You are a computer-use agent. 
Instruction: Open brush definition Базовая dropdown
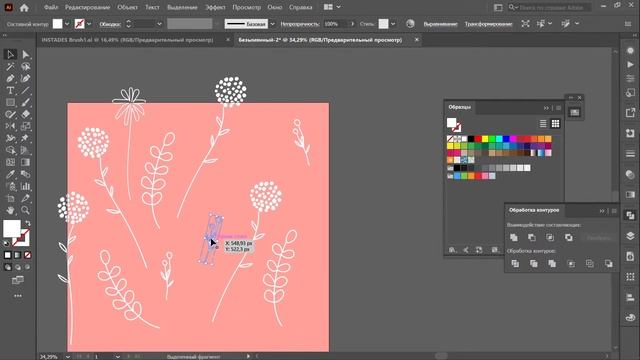273,24
